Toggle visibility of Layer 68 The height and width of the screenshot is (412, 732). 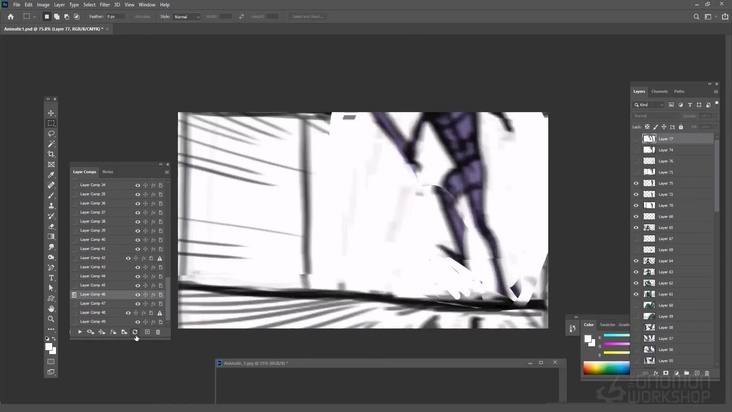[x=636, y=216]
